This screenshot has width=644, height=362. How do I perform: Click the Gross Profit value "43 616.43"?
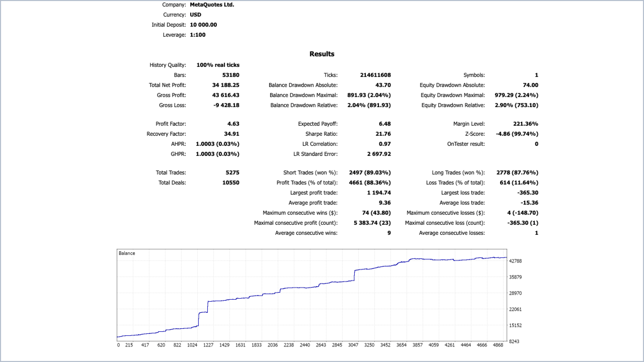click(x=226, y=95)
